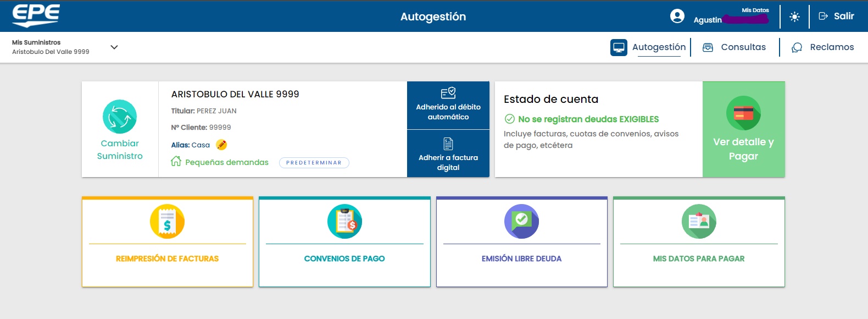Click Ver detalle y Pagar card
This screenshot has width=868, height=319.
coord(743,130)
